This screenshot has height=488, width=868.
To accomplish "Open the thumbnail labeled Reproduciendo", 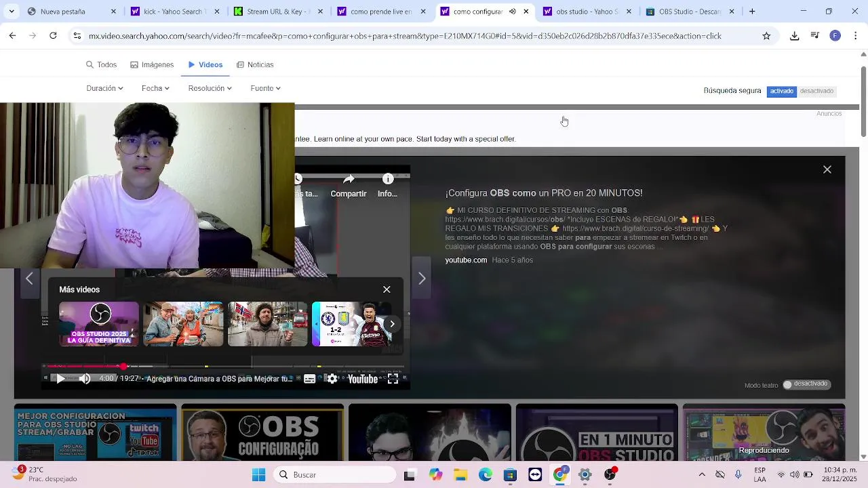I will (764, 432).
